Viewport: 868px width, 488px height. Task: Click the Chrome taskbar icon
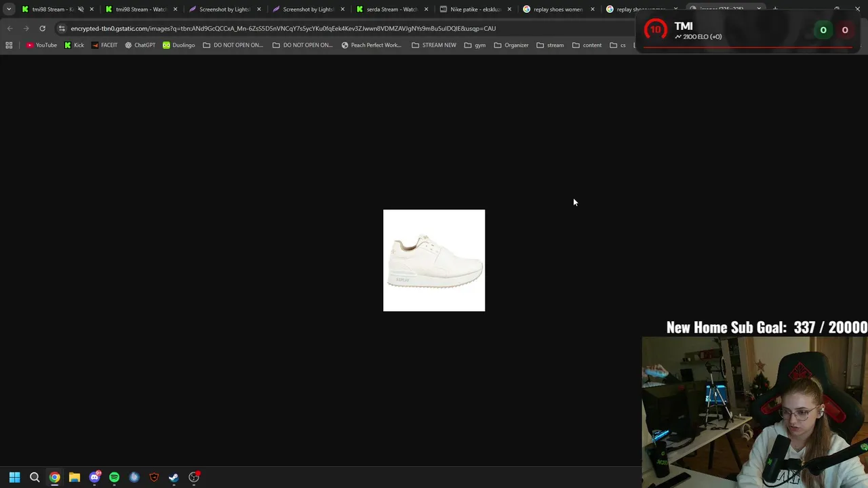(x=54, y=477)
